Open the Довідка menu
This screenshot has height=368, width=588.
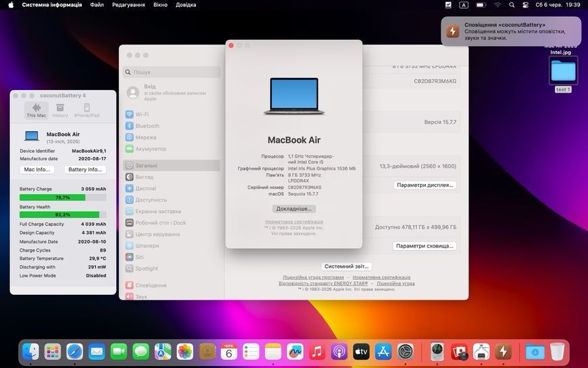click(x=186, y=5)
